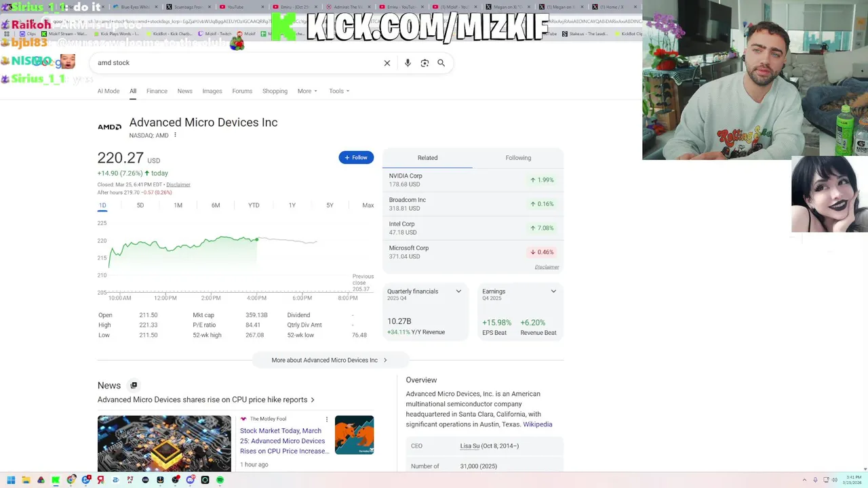Show hidden system tray icons
Screen dimensions: 868x488
point(805,480)
